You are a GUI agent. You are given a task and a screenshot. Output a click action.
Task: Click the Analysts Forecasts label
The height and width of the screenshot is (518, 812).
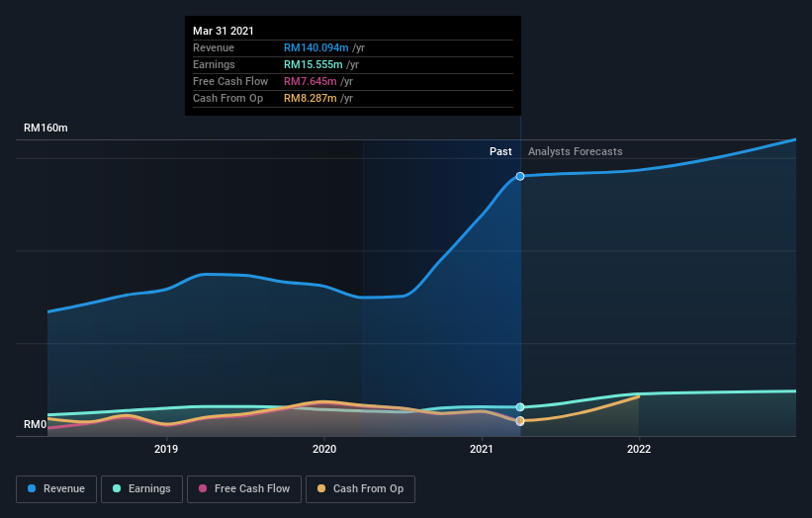click(576, 151)
